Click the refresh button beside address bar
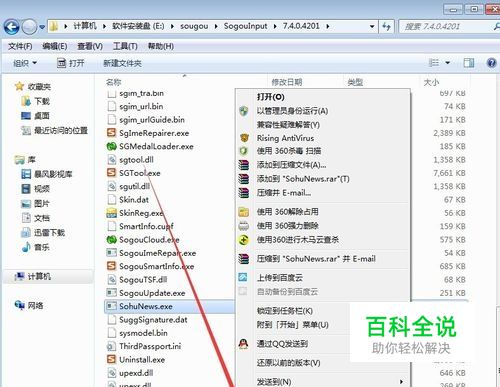The height and width of the screenshot is (387, 500). 386,26
